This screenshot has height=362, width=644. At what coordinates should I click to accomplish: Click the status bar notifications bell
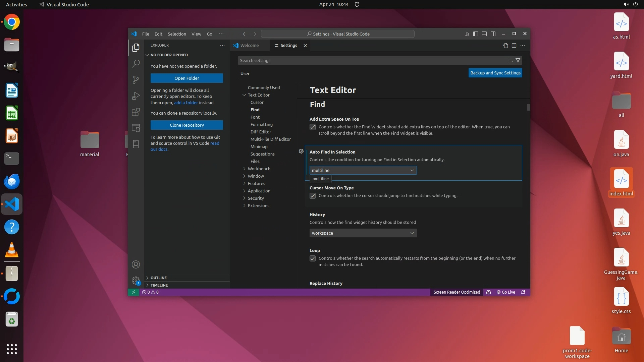coord(523,292)
